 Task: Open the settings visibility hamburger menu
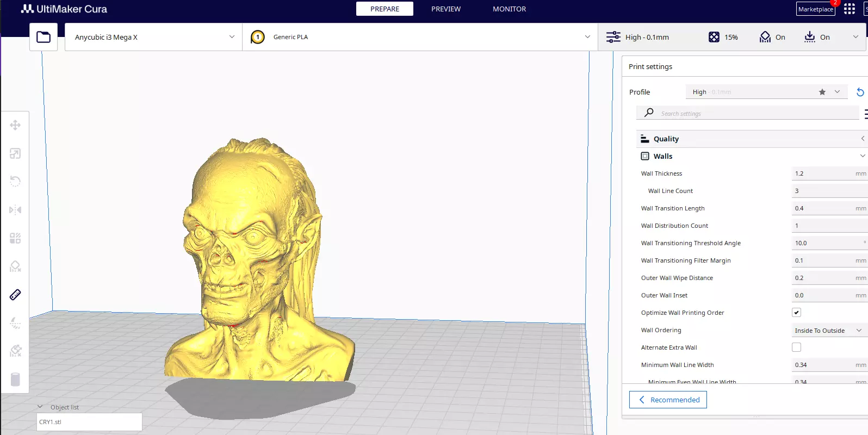866,114
